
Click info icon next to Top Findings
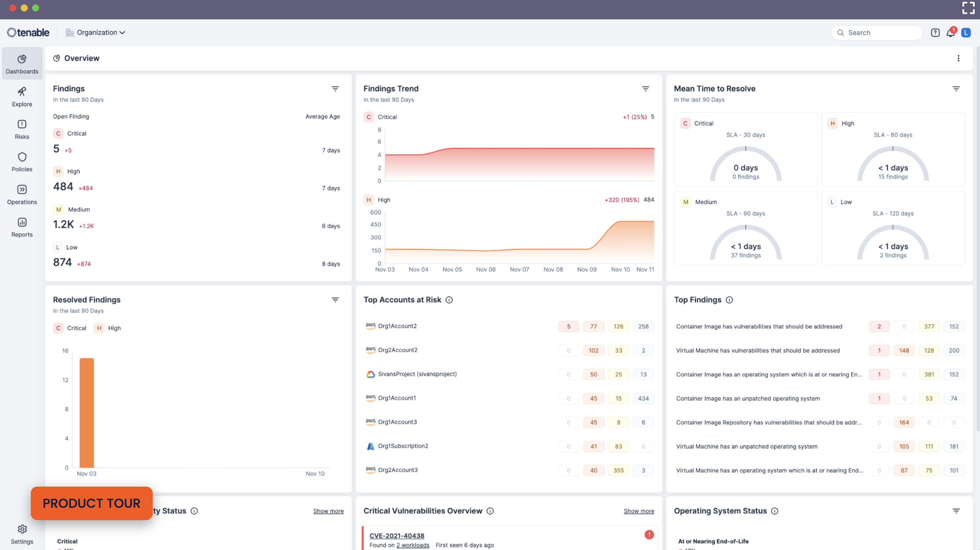click(x=729, y=300)
